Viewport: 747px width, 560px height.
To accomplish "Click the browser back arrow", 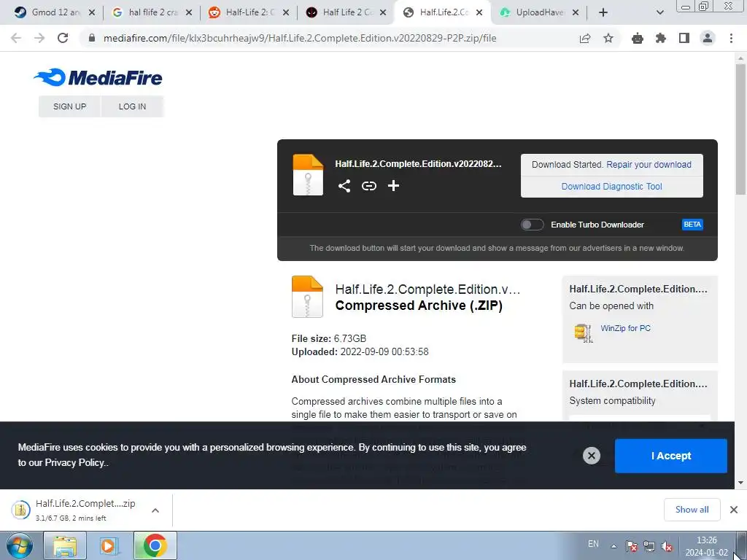I will click(16, 38).
